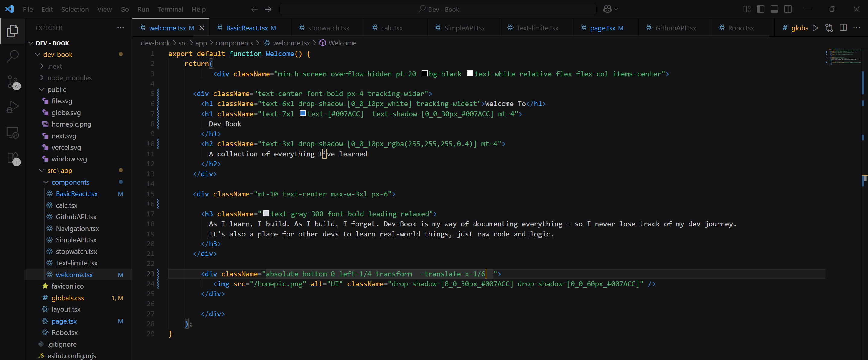Open globals.css in the explorer
The height and width of the screenshot is (360, 868).
pyautogui.click(x=79, y=298)
